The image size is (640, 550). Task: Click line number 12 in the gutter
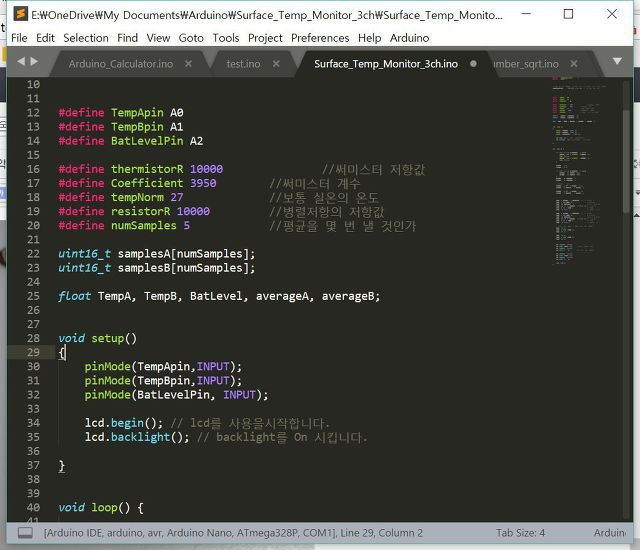33,113
